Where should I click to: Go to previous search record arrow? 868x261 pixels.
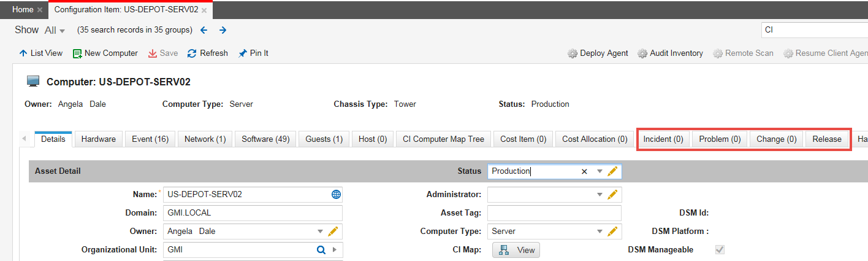204,30
